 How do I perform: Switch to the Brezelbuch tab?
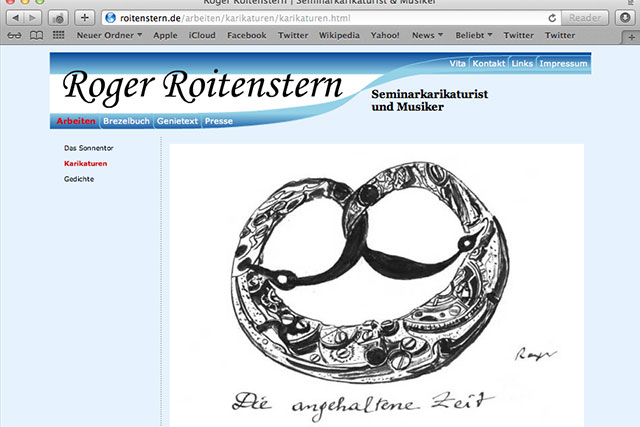(126, 121)
